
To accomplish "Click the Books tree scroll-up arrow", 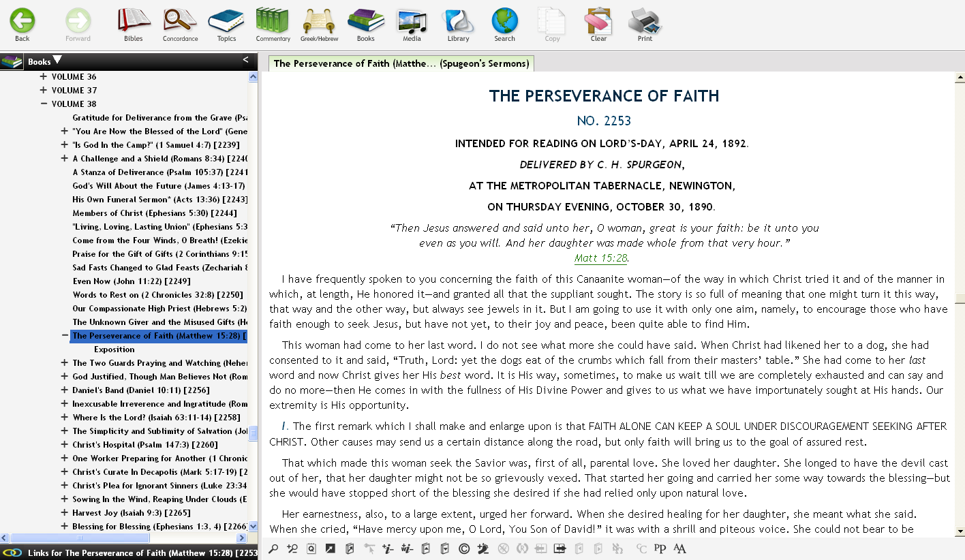I will pos(253,77).
